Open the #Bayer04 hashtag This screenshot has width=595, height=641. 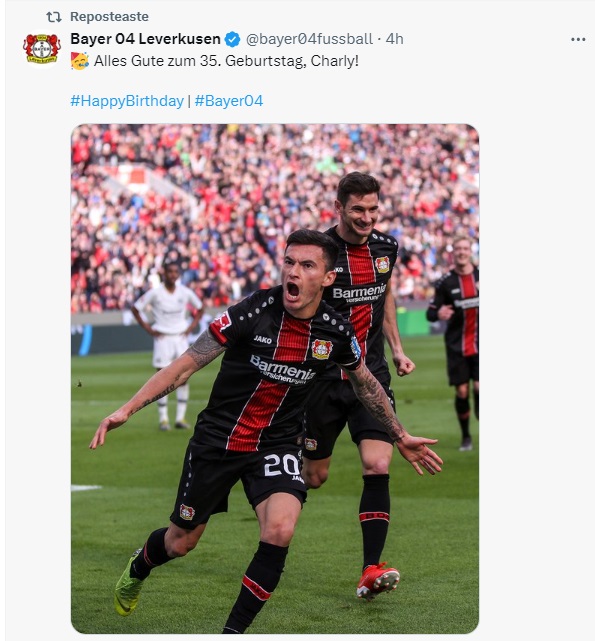[229, 101]
